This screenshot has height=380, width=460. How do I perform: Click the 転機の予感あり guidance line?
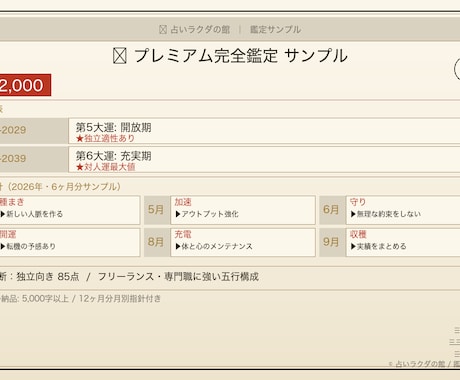[28, 246]
